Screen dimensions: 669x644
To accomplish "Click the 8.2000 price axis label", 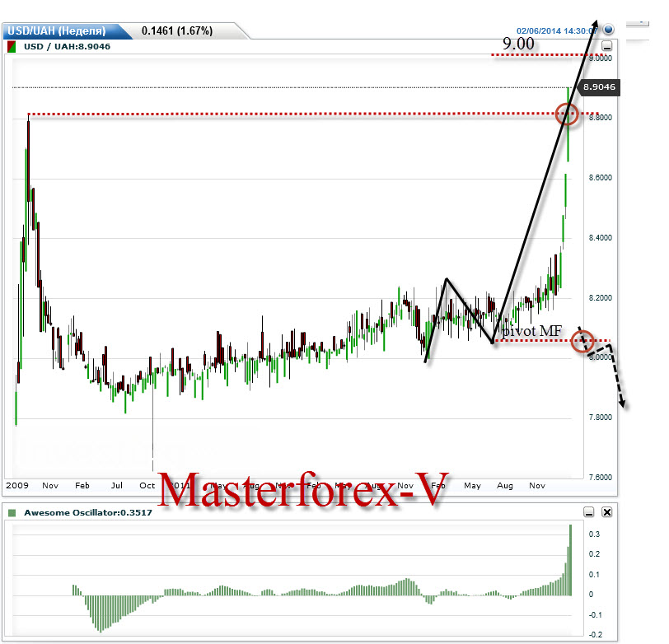I will click(x=601, y=297).
